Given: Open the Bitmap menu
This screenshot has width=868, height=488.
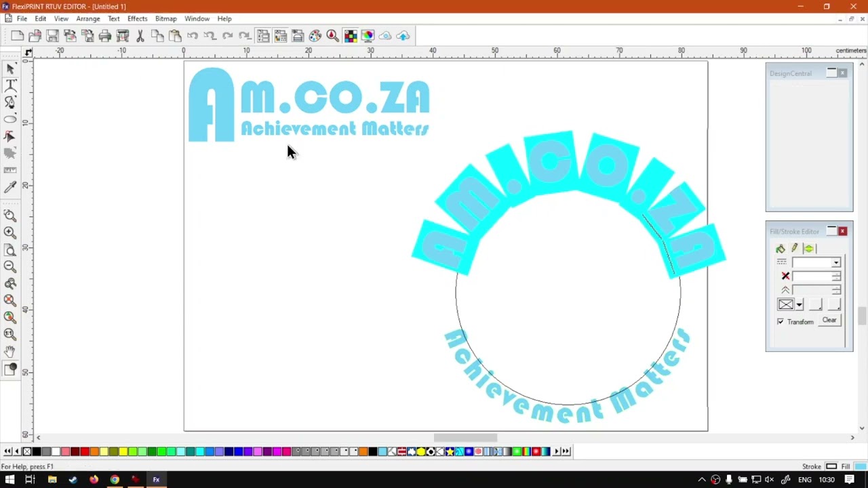Looking at the screenshot, I should click(165, 18).
